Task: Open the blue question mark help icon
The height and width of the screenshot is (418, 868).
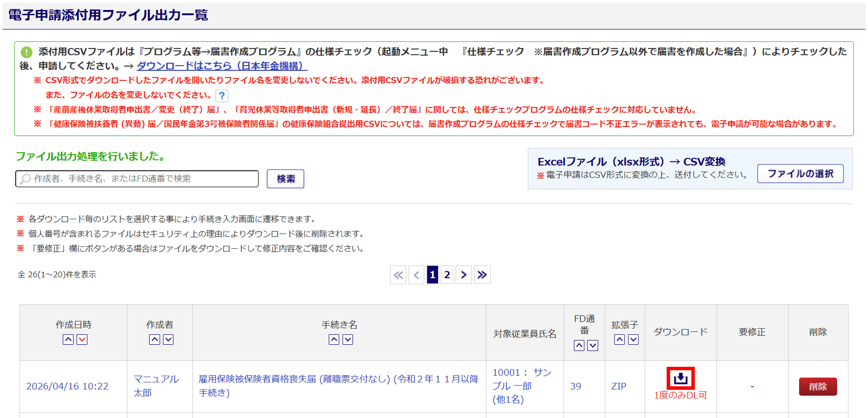Action: tap(222, 95)
